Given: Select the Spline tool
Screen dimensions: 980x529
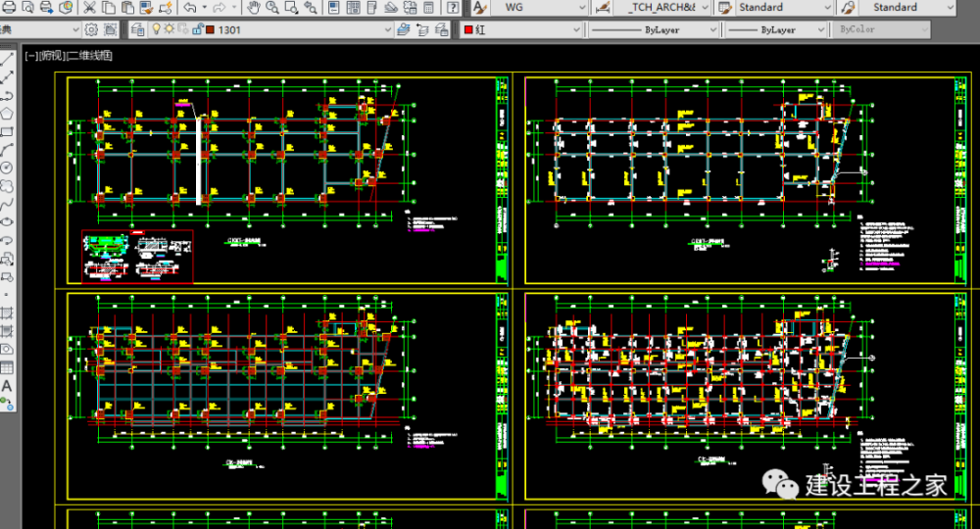Looking at the screenshot, I should pyautogui.click(x=7, y=204).
